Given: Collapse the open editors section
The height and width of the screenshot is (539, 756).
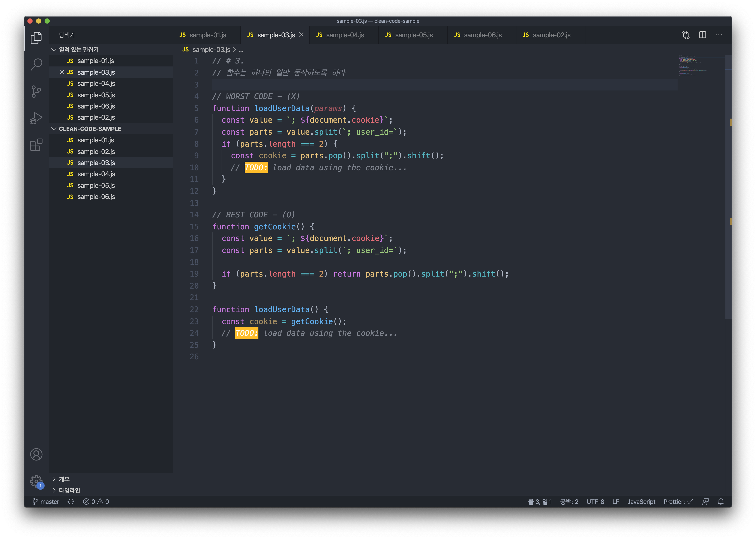Looking at the screenshot, I should (54, 50).
